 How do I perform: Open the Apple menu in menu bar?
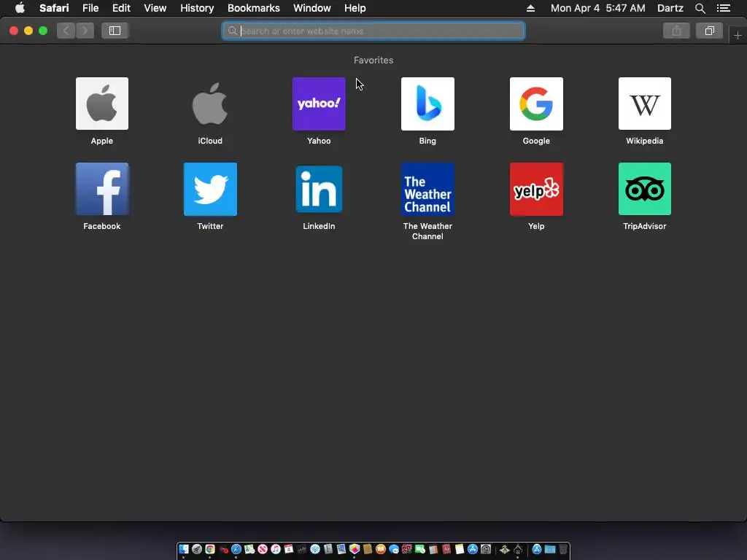tap(20, 8)
